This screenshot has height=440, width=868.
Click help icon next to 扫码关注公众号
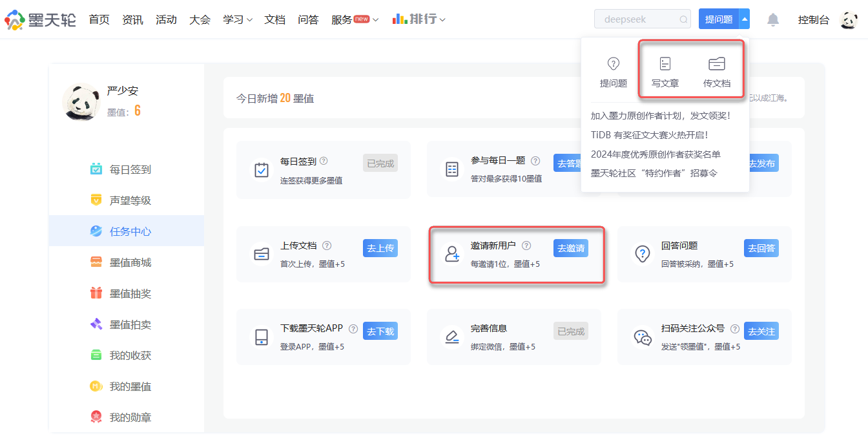coord(735,329)
